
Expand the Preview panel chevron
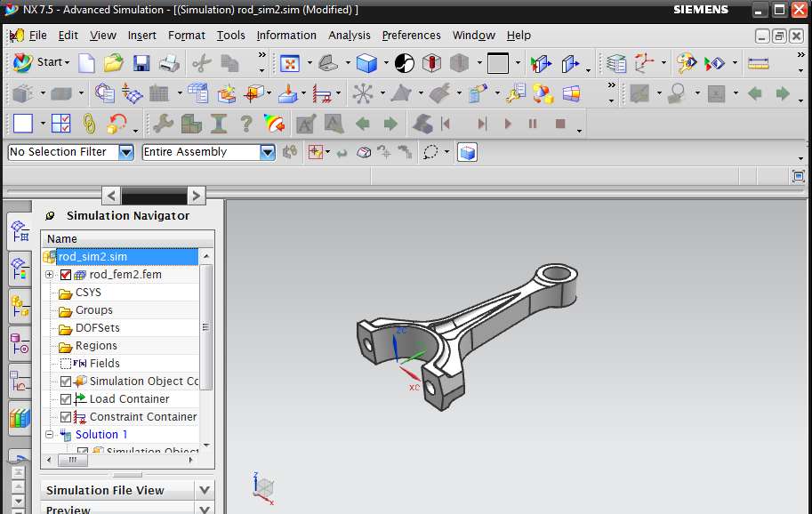tap(204, 510)
